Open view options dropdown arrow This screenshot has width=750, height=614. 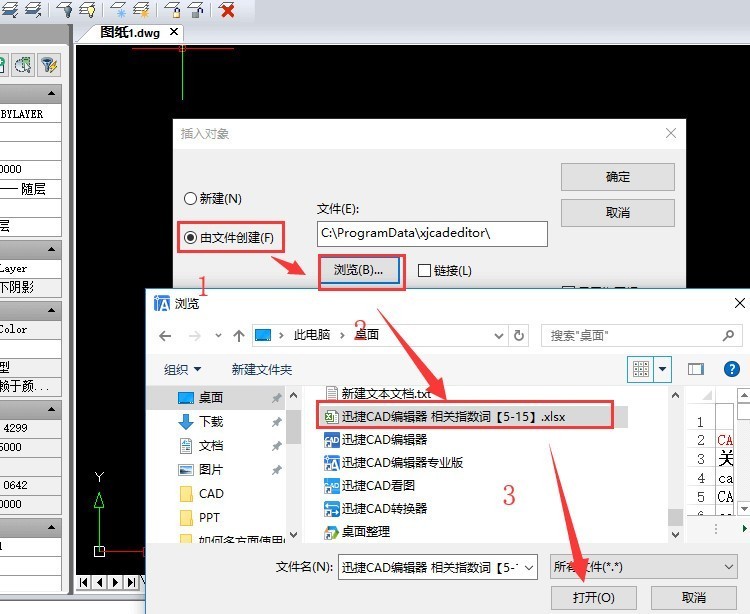662,369
